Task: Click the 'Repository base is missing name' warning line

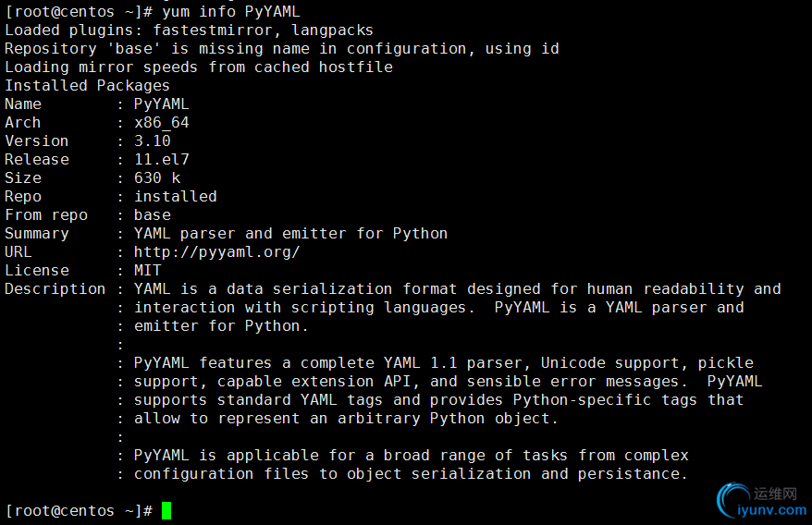Action: click(x=281, y=48)
